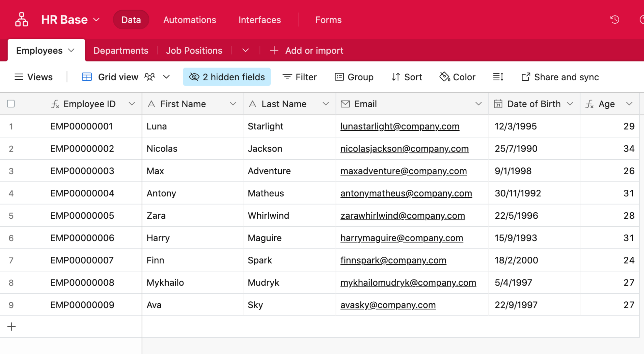Select the First Name cell Mykhailo

click(193, 283)
